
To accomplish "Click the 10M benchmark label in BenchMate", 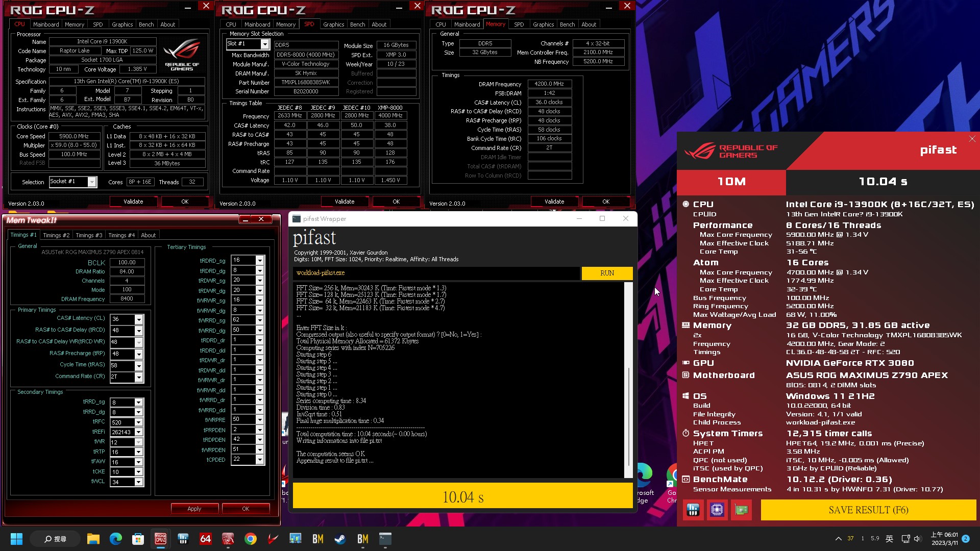I will point(731,182).
